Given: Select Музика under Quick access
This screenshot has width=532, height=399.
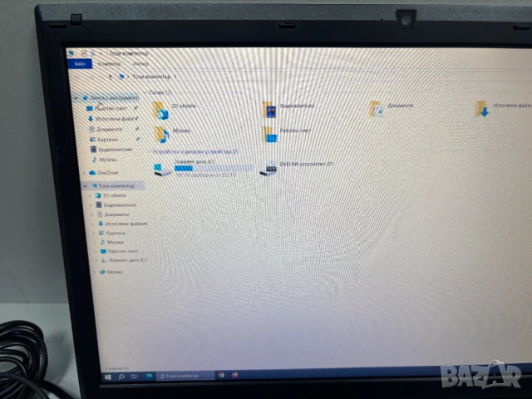Looking at the screenshot, I should coord(105,160).
